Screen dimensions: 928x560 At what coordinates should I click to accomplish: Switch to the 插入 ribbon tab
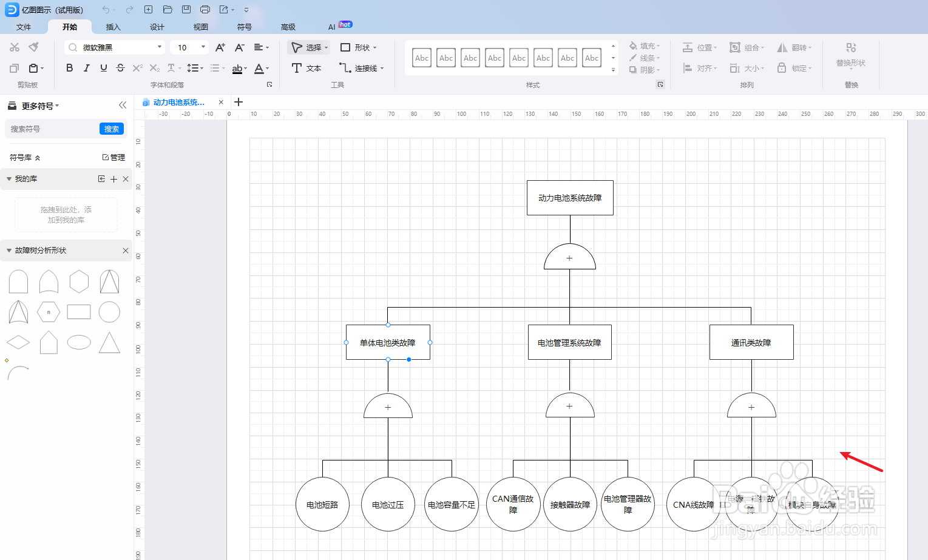pyautogui.click(x=113, y=27)
